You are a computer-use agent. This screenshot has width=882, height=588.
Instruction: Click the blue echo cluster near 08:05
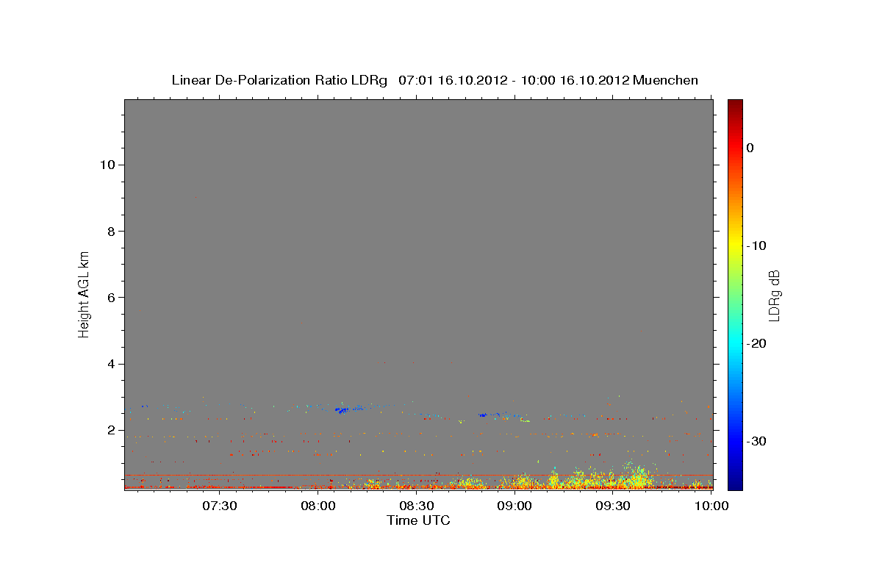tap(343, 410)
